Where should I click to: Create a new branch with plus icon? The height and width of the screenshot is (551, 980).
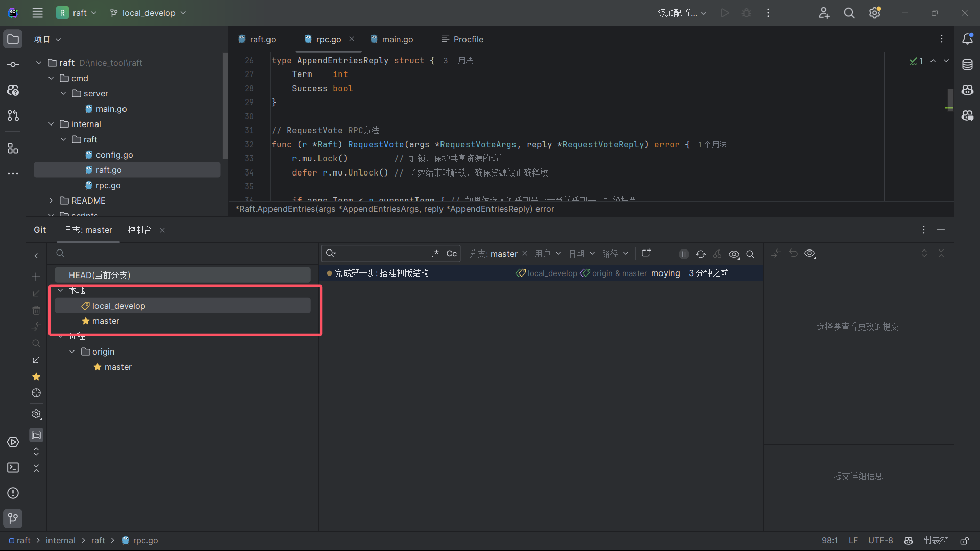(x=36, y=277)
